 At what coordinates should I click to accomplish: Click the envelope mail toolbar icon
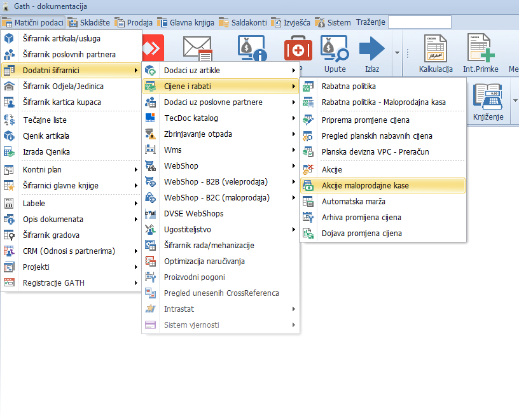tap(197, 48)
